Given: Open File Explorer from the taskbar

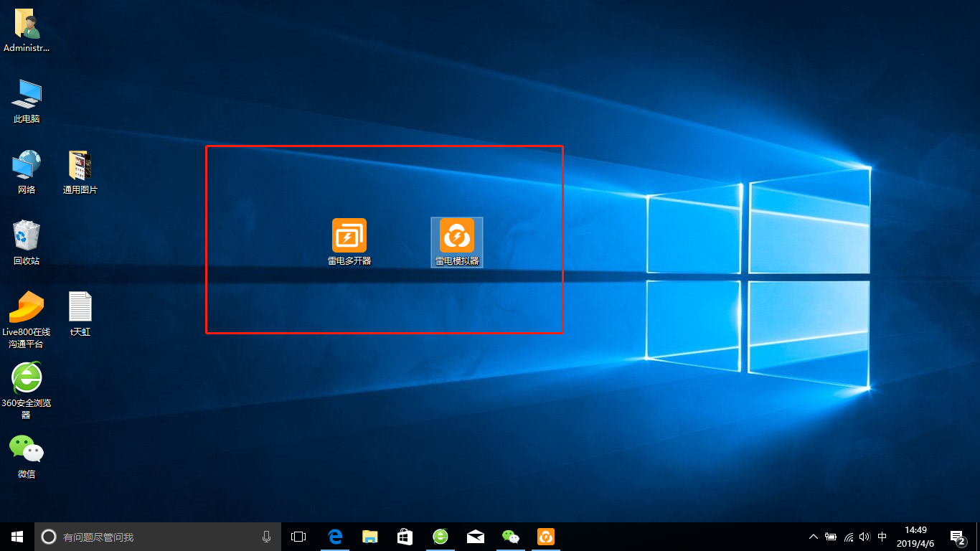Looking at the screenshot, I should coord(369,537).
